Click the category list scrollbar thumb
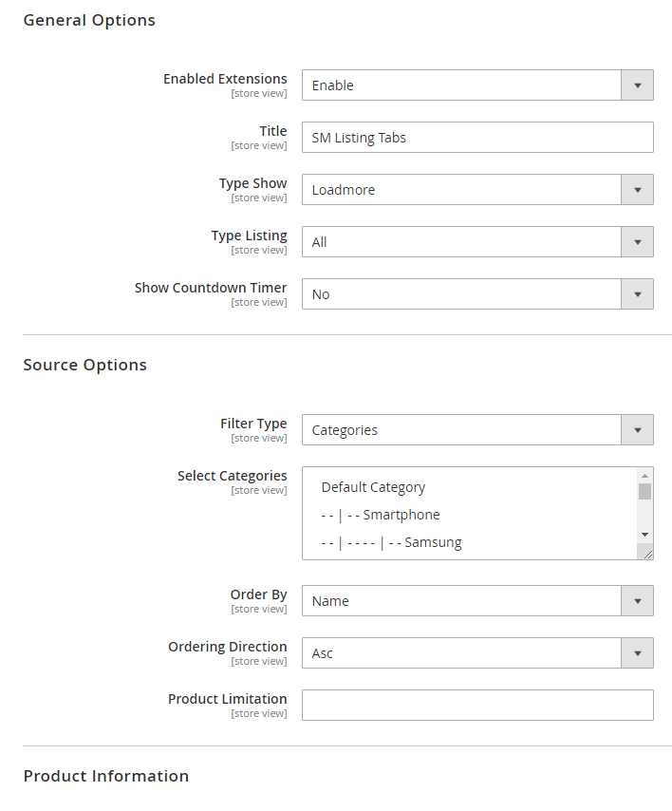This screenshot has height=811, width=672. pos(644,491)
